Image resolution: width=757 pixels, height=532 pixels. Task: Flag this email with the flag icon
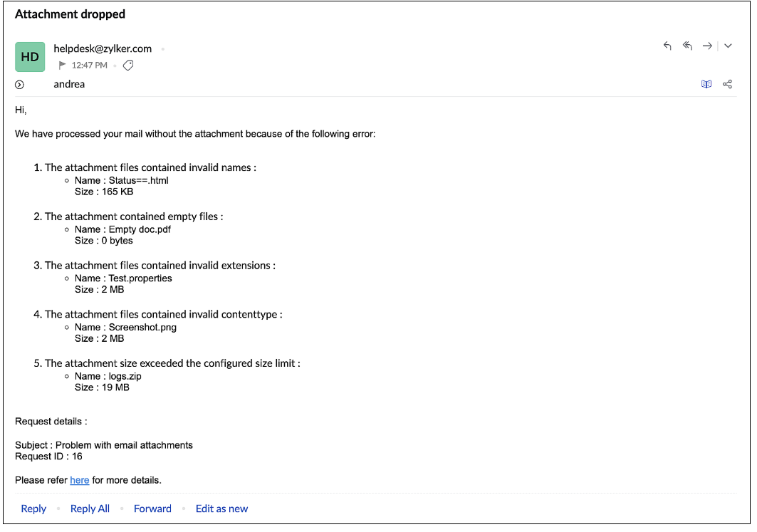pyautogui.click(x=62, y=66)
